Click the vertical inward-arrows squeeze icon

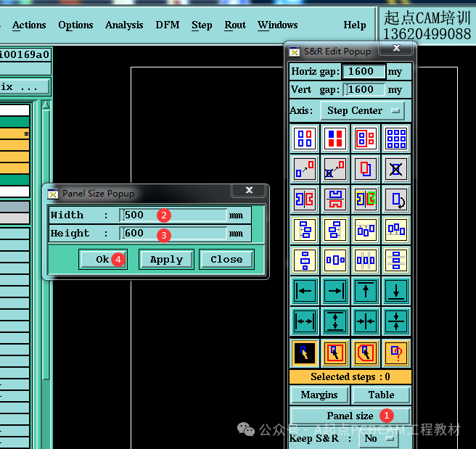point(396,321)
